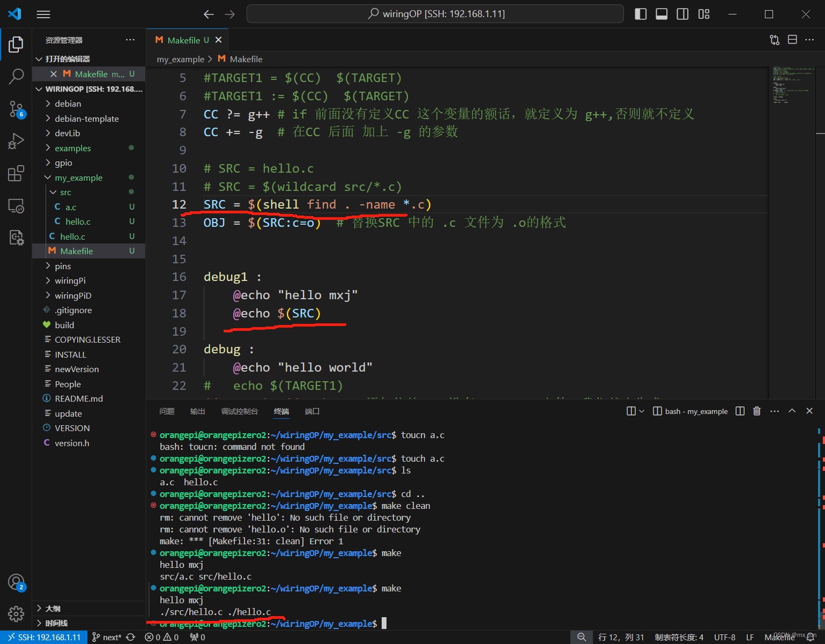Screen dimensions: 825x644
Task: Expand the debian folder
Action: pyautogui.click(x=68, y=103)
